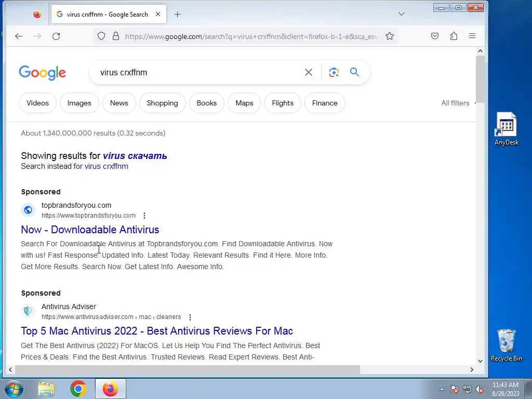
Task: Reload the current page
Action: coord(56,36)
